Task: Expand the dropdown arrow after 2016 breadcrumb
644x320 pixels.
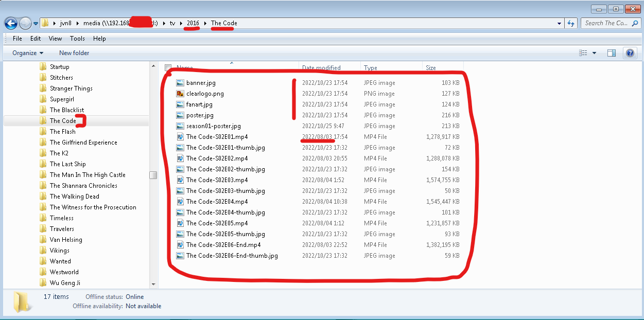Action: pyautogui.click(x=206, y=23)
